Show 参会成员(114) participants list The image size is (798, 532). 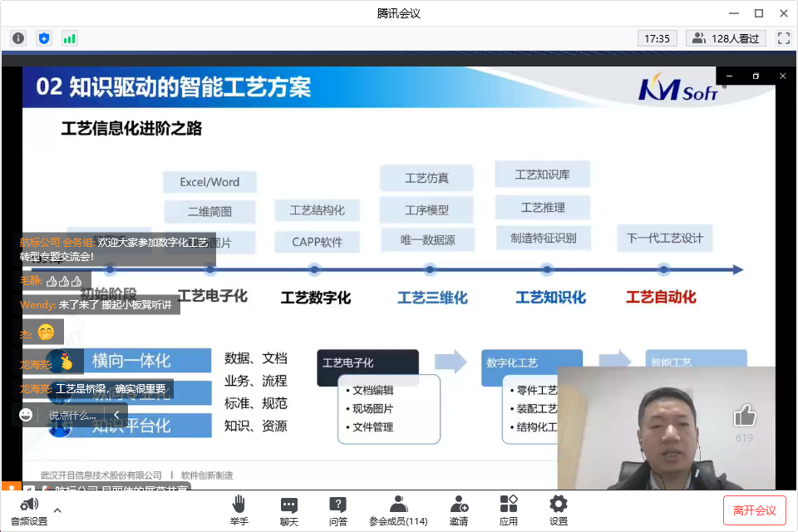click(398, 510)
